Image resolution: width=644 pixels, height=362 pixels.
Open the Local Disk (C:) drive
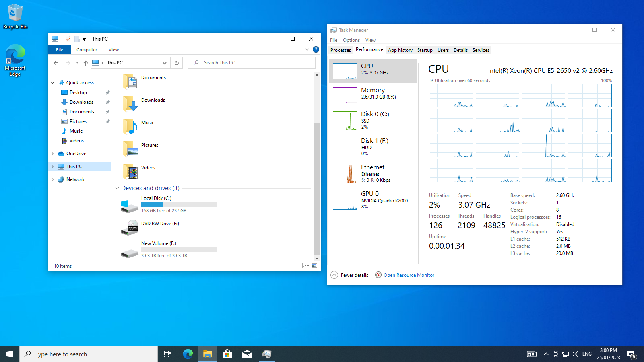[x=156, y=198]
